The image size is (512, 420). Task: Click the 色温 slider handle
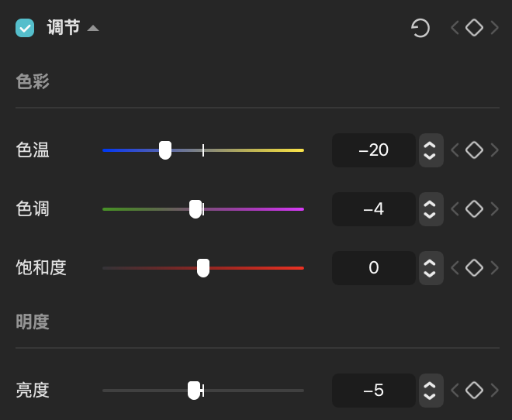click(165, 150)
